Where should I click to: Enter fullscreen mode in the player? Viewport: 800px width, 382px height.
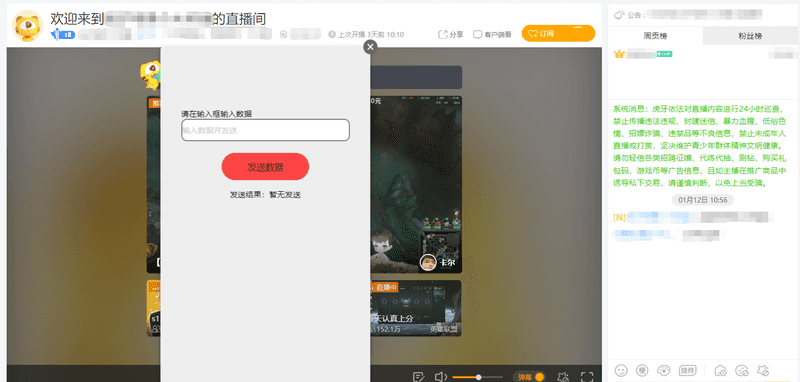pyautogui.click(x=587, y=377)
